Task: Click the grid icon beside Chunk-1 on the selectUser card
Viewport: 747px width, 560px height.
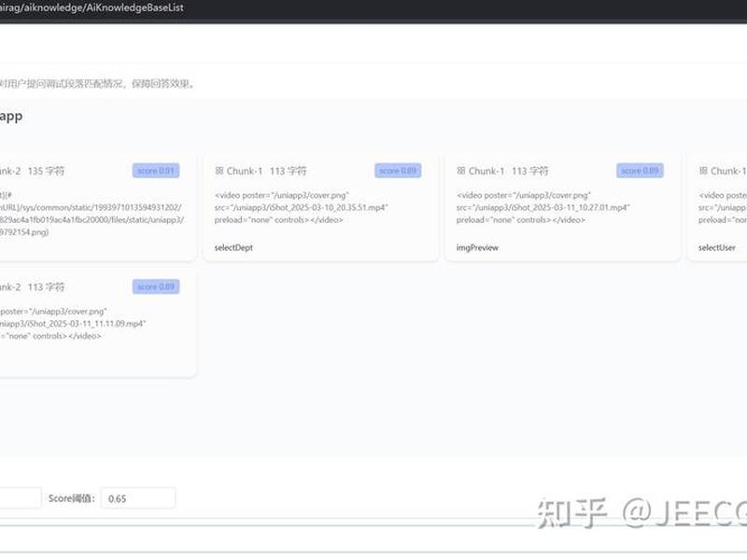Action: [703, 171]
